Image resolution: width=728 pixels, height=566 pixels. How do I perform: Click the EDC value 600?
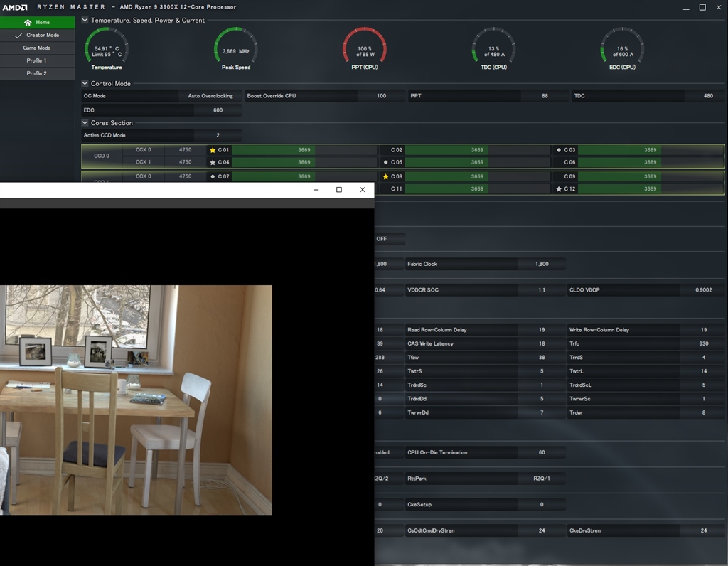pos(218,110)
